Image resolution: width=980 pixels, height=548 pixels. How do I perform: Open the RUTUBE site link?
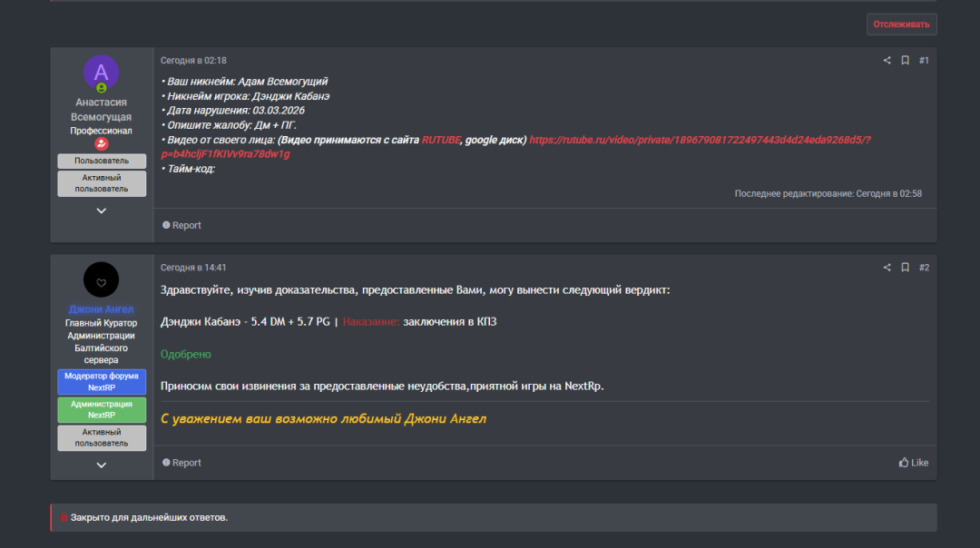[440, 140]
